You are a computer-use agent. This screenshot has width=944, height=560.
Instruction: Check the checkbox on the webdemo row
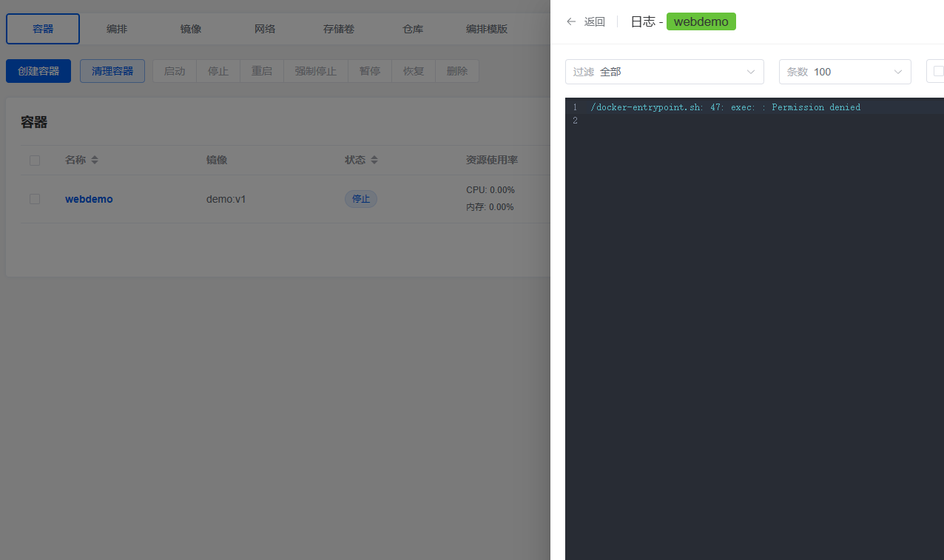coord(35,199)
